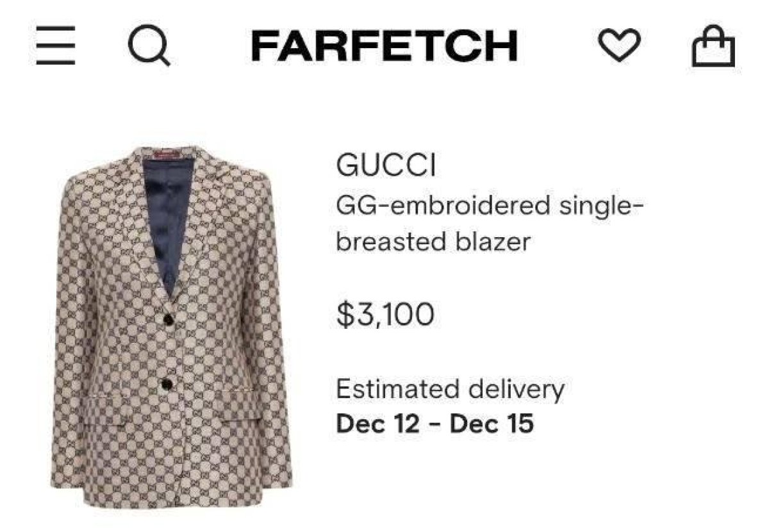This screenshot has width=769, height=532.
Task: Select the 'Dec 15' delivery end date
Action: click(x=492, y=424)
